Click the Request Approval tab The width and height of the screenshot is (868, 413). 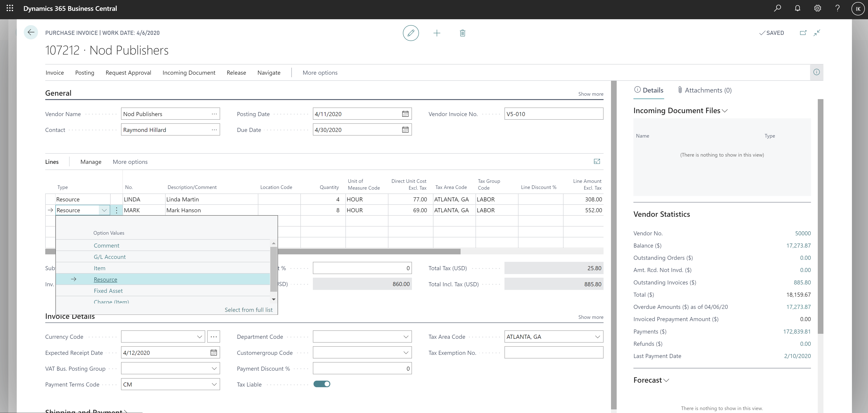(x=128, y=72)
